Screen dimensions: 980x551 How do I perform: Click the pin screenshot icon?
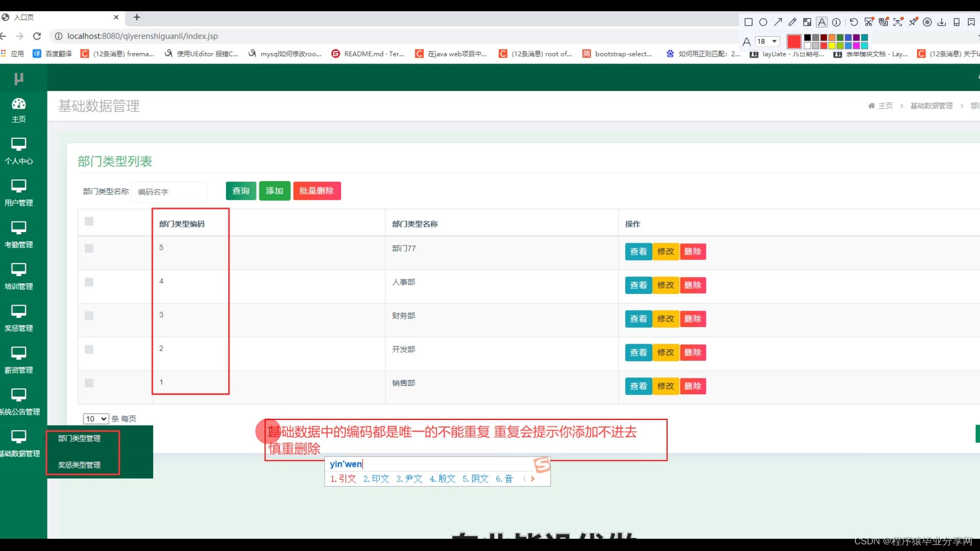(913, 22)
